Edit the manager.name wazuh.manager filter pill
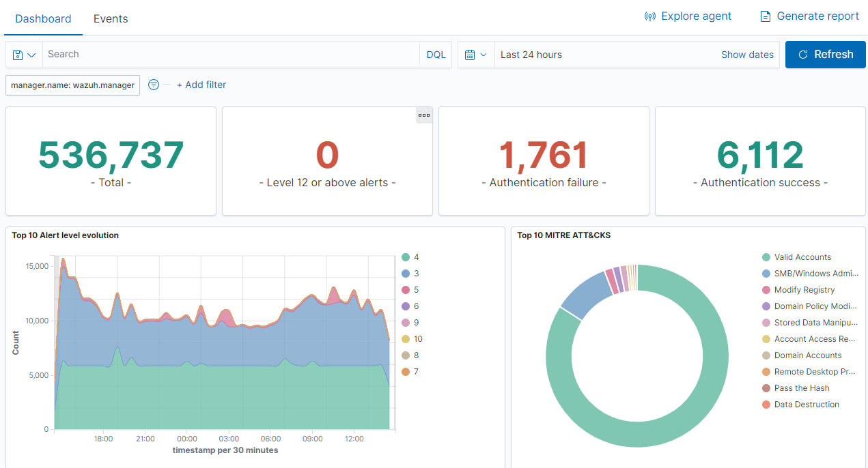This screenshot has height=468, width=868. click(x=72, y=85)
